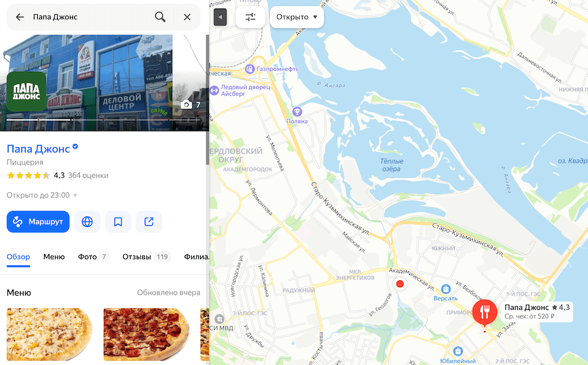Open the Папа Джонс title link

click(38, 148)
